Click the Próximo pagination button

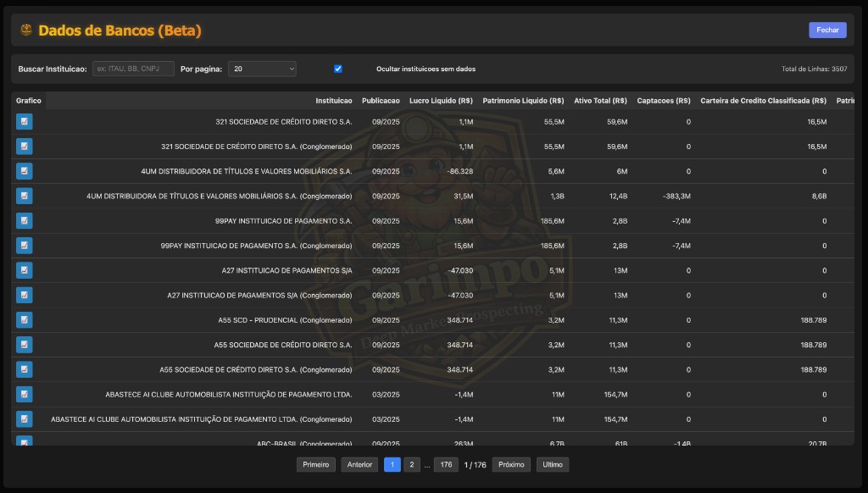point(513,464)
